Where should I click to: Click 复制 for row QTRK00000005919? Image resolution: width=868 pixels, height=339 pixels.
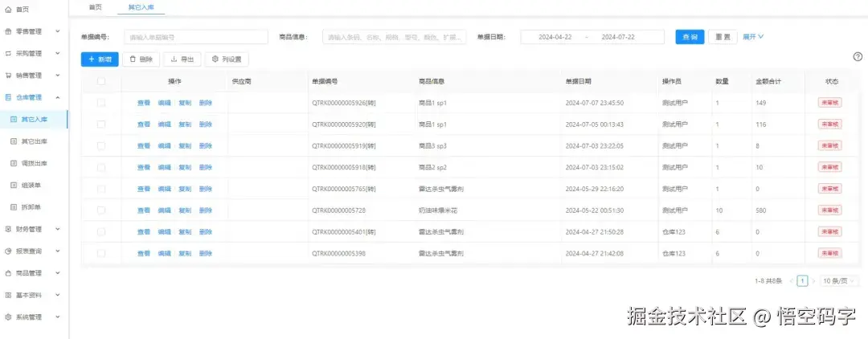(185, 146)
